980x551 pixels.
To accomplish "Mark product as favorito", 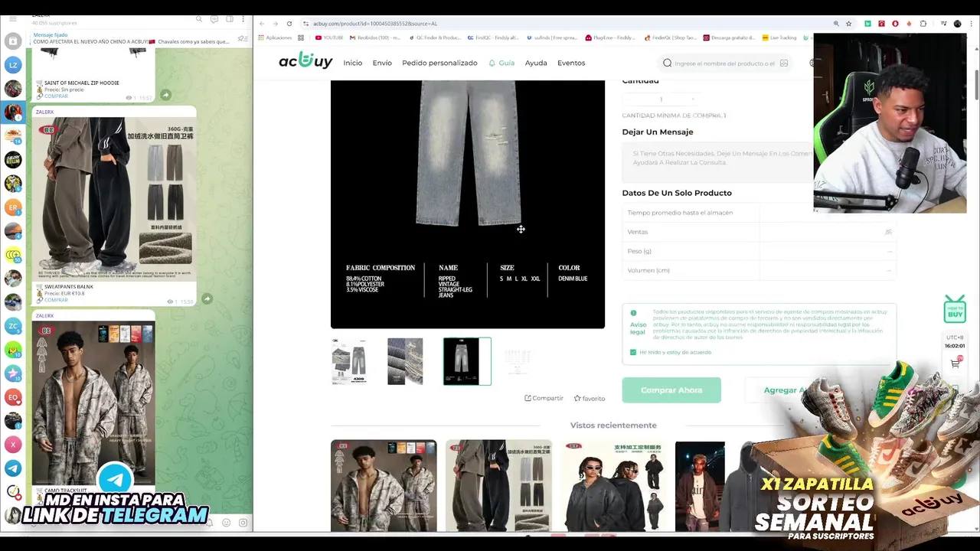I will pos(590,398).
